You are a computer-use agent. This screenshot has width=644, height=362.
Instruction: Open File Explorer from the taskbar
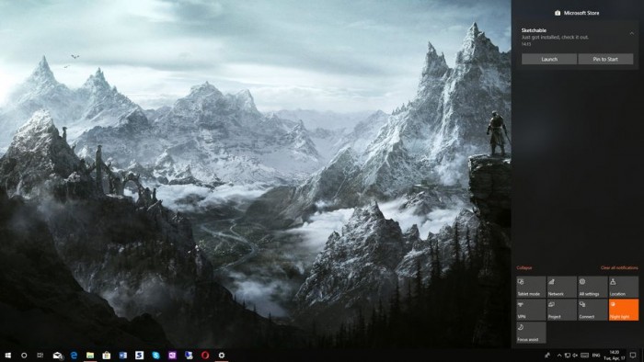(90, 356)
